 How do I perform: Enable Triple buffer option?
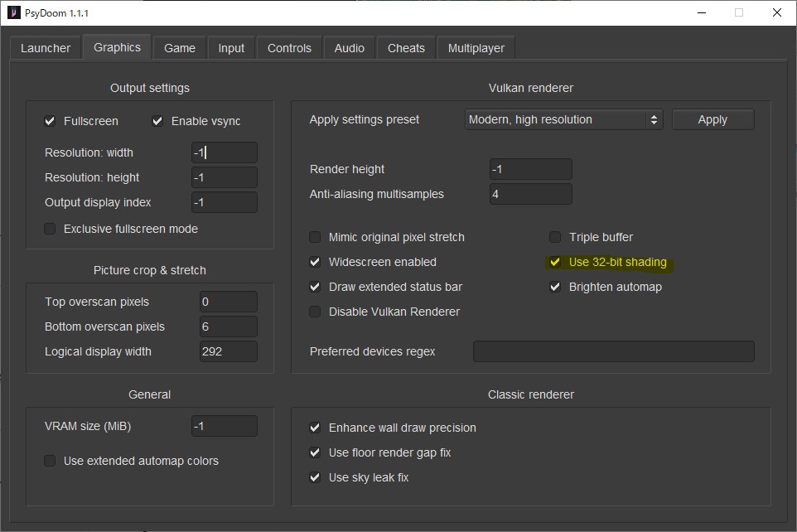(x=555, y=237)
